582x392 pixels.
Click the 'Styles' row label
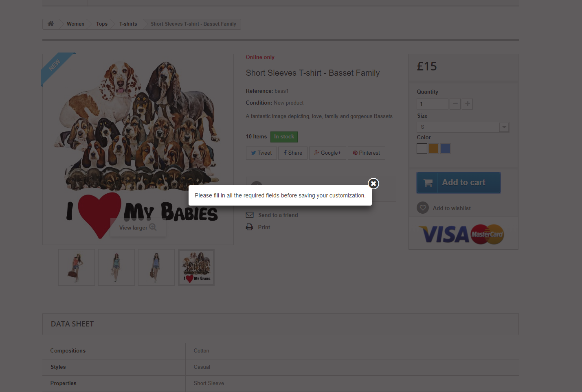(58, 367)
